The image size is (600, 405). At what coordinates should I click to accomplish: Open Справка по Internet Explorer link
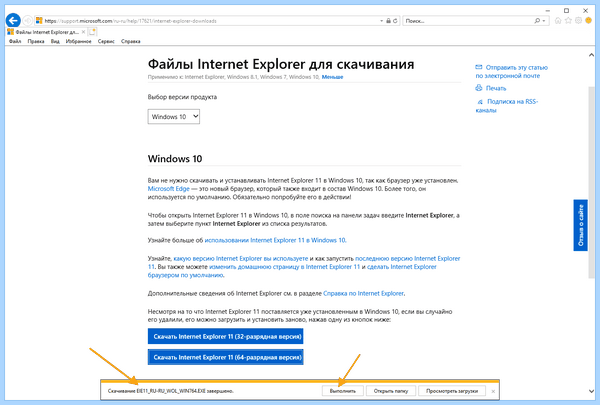364,294
